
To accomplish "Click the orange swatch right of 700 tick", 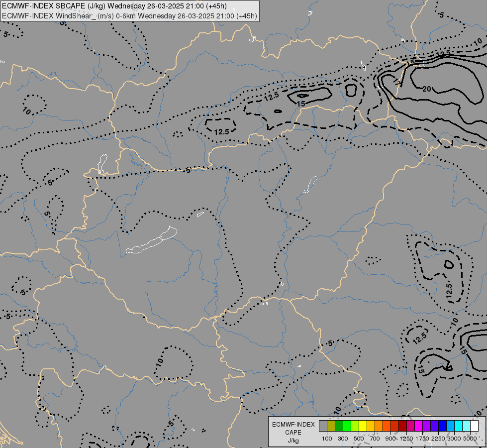I will (379, 426).
